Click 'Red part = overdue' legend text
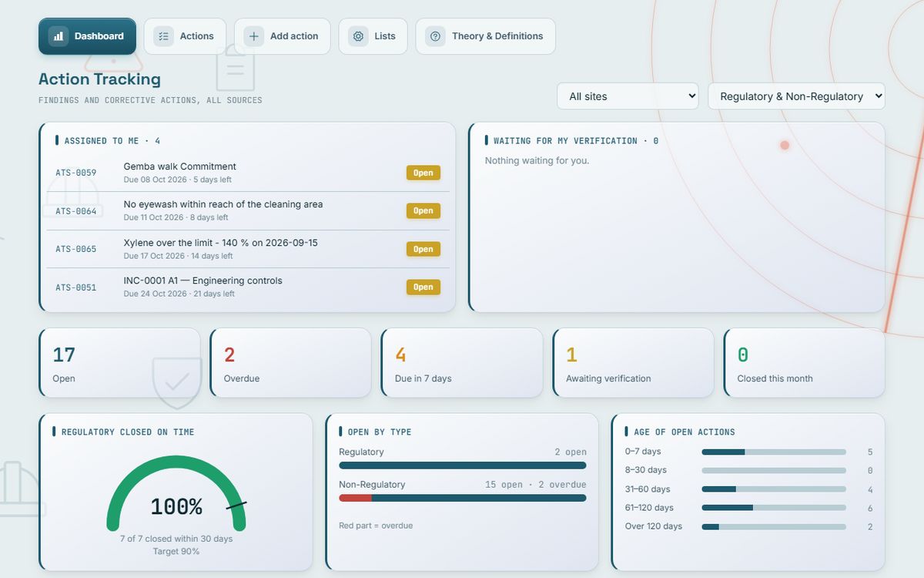This screenshot has height=578, width=924. pos(376,526)
